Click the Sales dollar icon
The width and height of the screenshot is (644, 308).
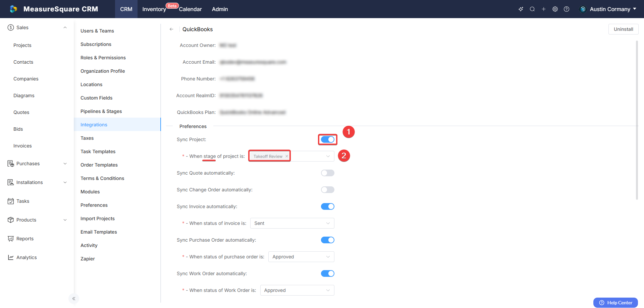(11, 27)
